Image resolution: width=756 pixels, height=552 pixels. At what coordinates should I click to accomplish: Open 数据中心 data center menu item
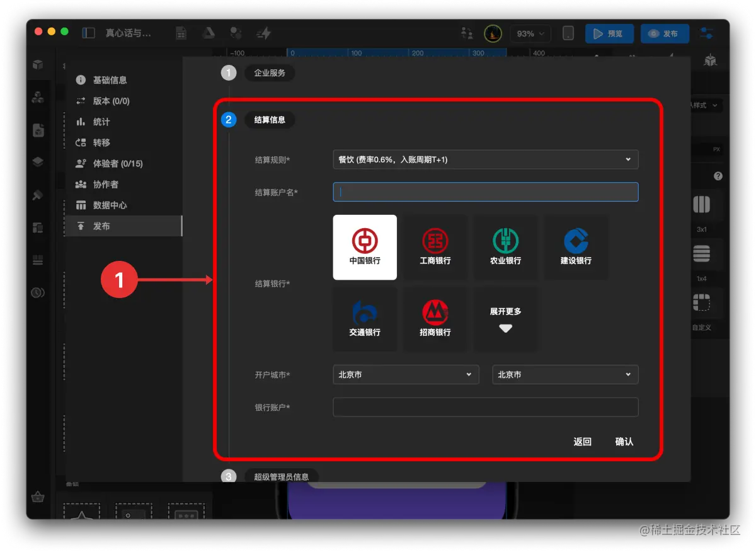click(123, 205)
